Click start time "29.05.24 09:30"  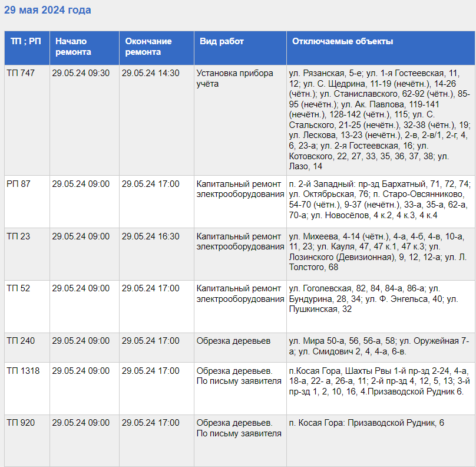pyautogui.click(x=81, y=73)
